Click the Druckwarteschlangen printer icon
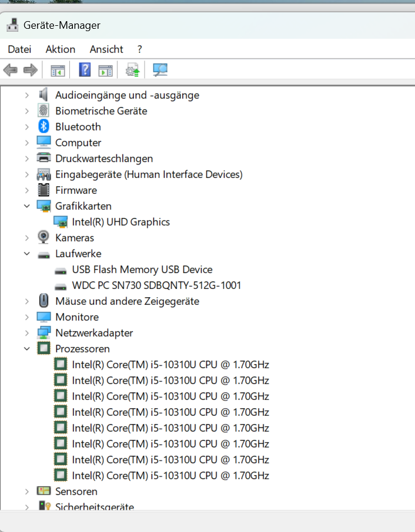Screen dimensions: 415x532 click(43, 158)
